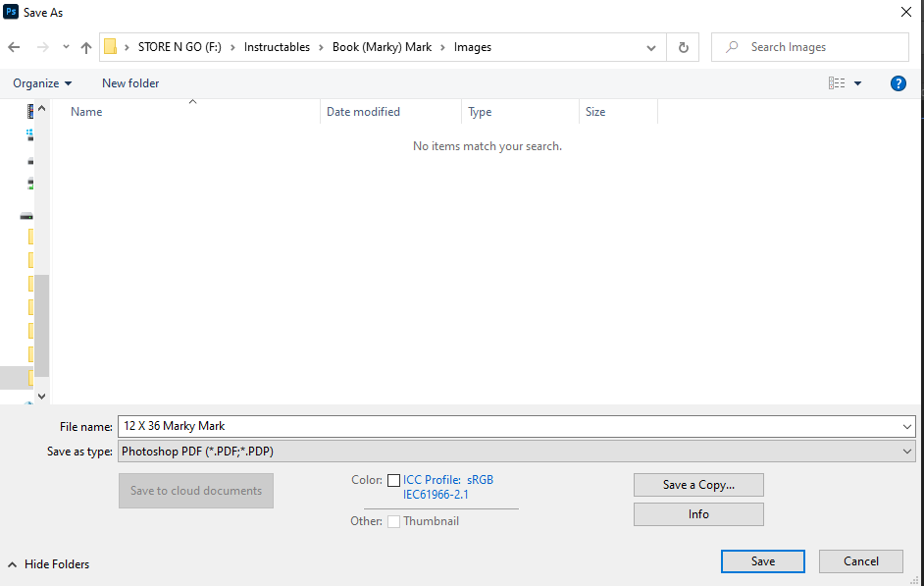Image resolution: width=924 pixels, height=586 pixels.
Task: Expand chevron before Images breadcrumb
Action: (x=442, y=47)
